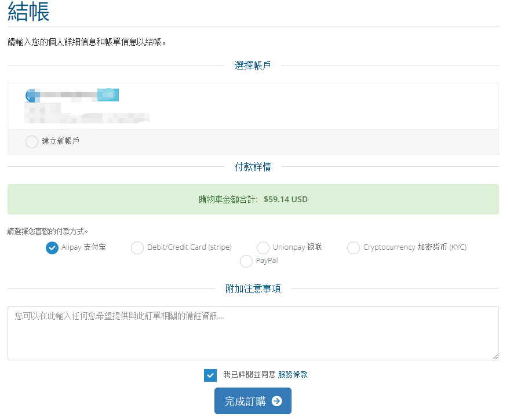Grab the notes textarea resize handle

496,357
